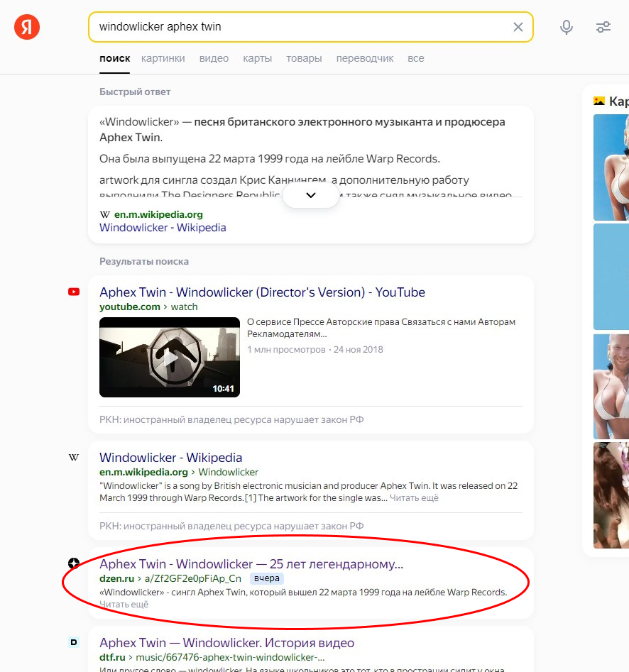Click the 1 млн просмотров · 24 ноя 2018 text

(x=315, y=350)
